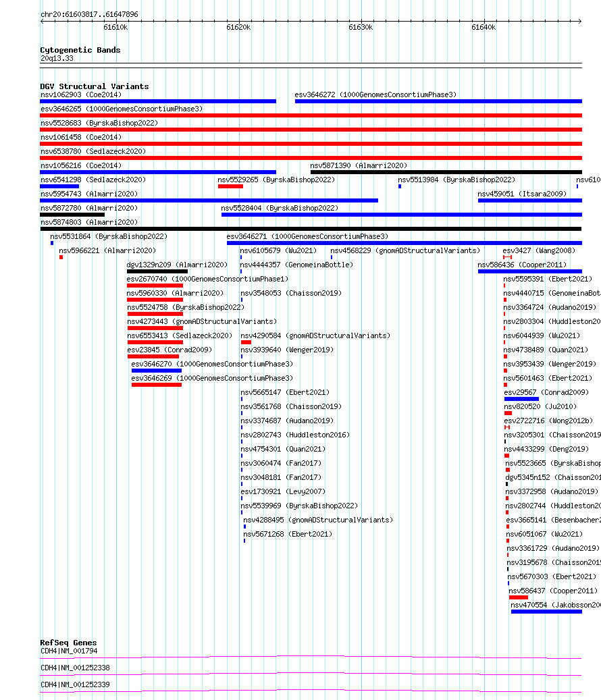The width and height of the screenshot is (601, 700).
Task: Open the nsv5513984 (ByrskaBishop2022) label
Action: coord(456,180)
